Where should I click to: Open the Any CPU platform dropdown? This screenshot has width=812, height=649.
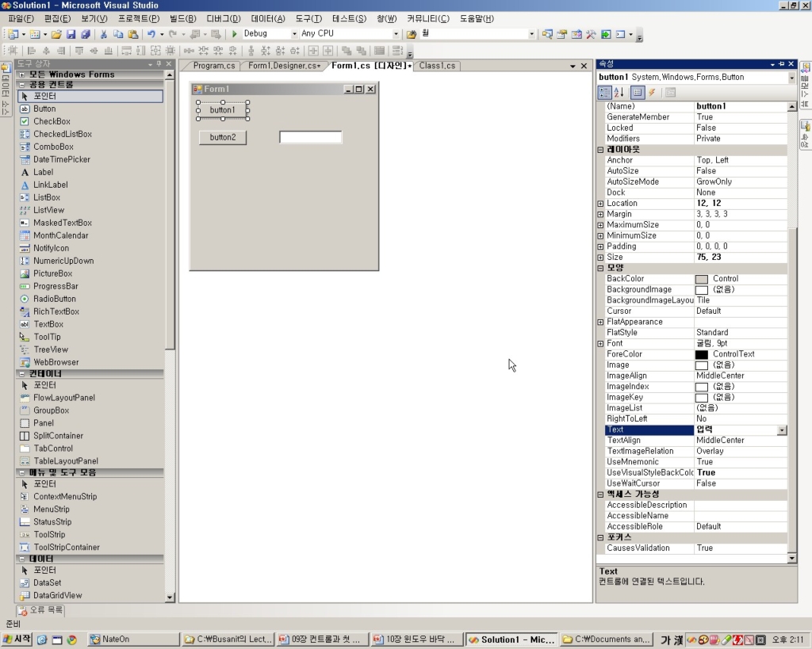click(396, 33)
